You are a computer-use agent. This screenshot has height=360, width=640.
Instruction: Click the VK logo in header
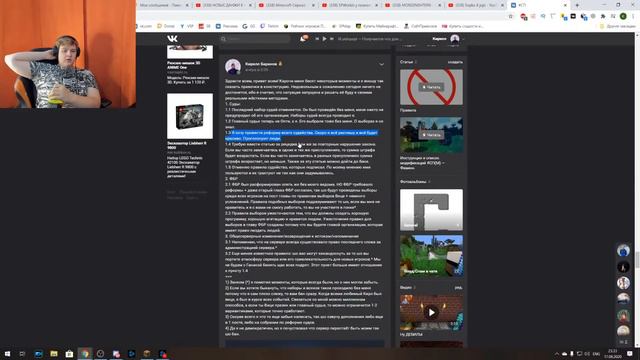[x=172, y=39]
